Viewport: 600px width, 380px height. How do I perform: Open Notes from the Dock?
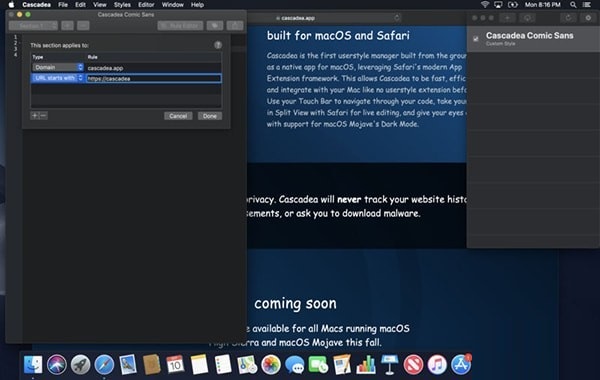[x=199, y=364]
